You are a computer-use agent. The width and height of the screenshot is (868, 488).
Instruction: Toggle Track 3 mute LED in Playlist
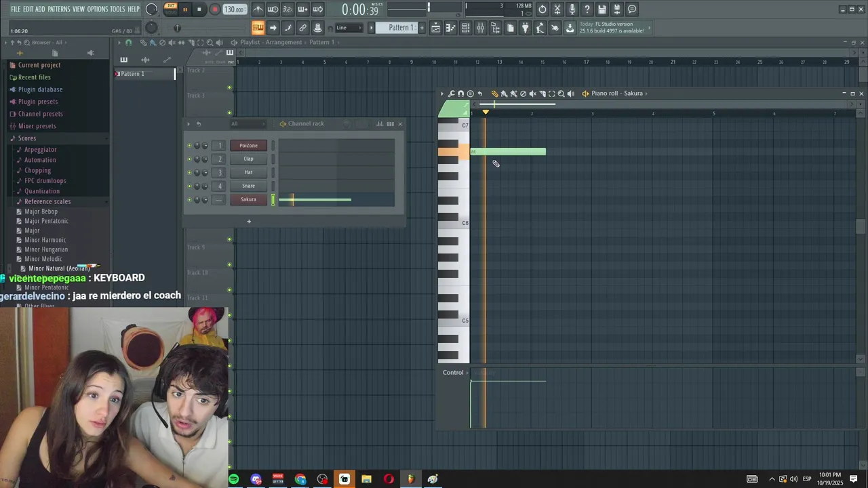[x=229, y=113]
